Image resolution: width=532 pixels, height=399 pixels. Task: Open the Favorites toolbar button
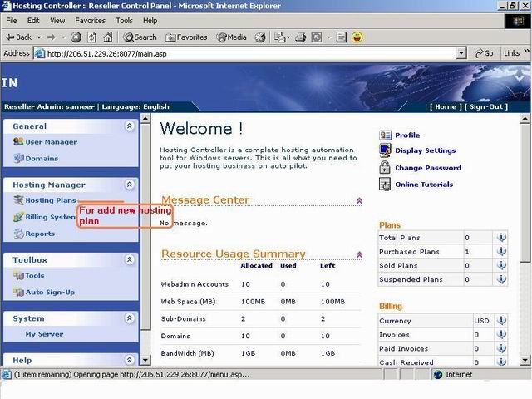186,37
